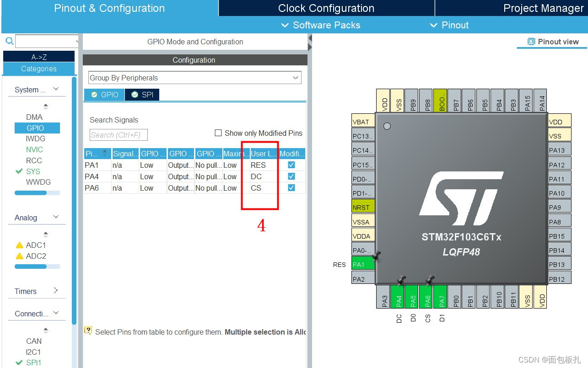Image resolution: width=588 pixels, height=368 pixels.
Task: Click the pushpin icon on pin PA1
Action: coord(377,256)
